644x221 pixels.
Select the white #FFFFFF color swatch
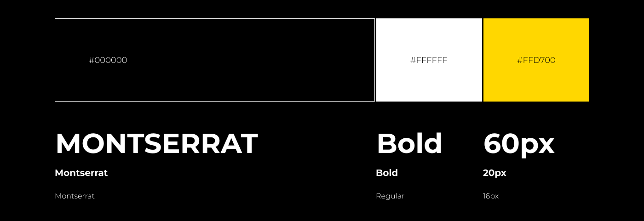[429, 60]
